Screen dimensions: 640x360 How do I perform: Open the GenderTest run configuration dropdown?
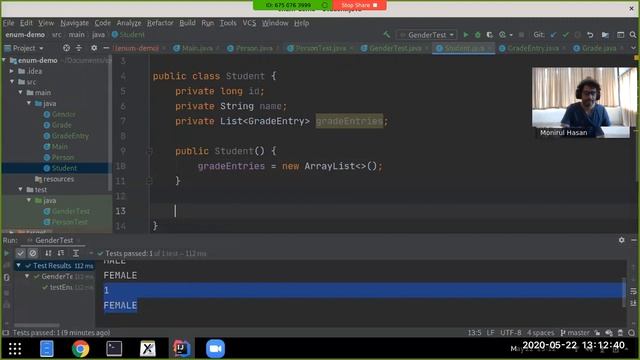[x=427, y=35]
